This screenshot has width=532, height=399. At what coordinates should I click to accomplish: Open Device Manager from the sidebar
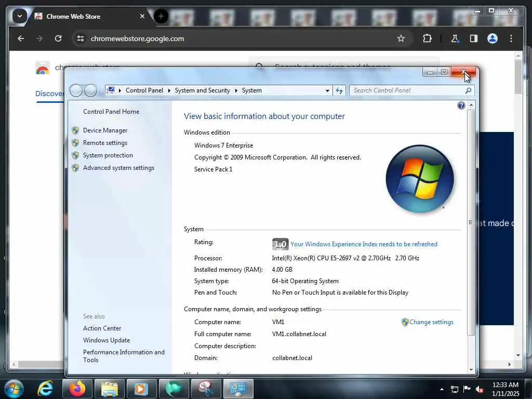105,130
